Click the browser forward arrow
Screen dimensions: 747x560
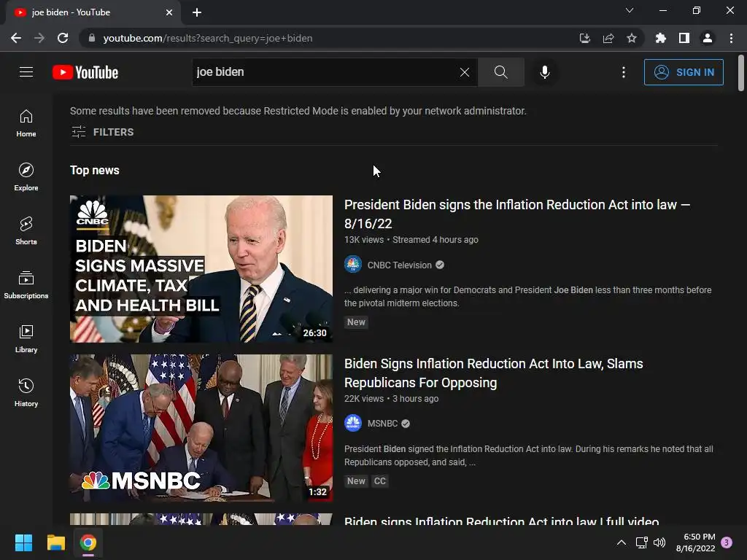tap(39, 38)
